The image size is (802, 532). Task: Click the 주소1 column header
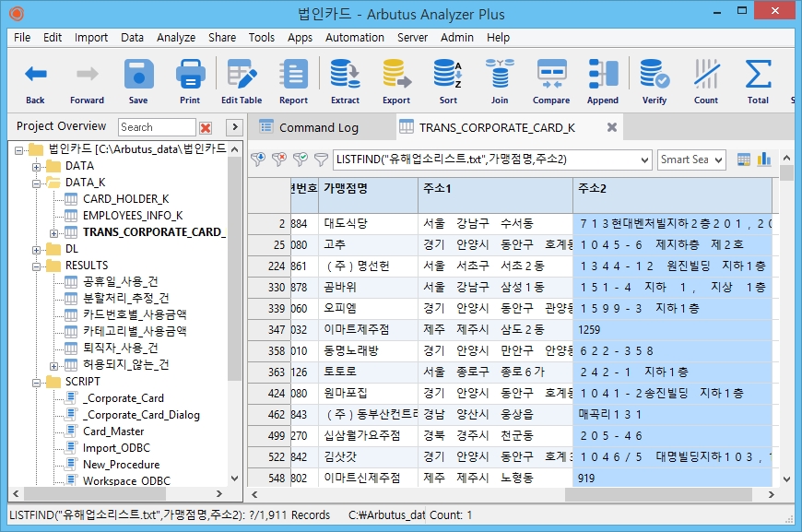coord(496,195)
